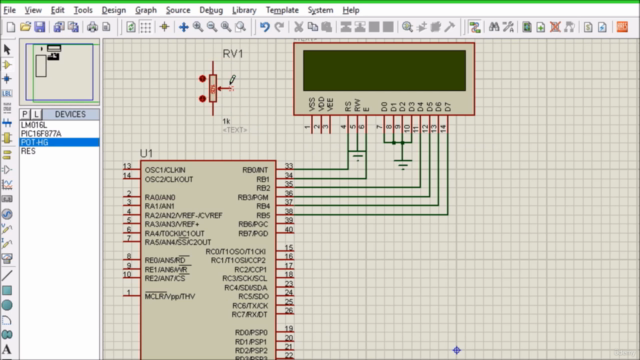The height and width of the screenshot is (360, 640).
Task: Toggle the grid display
Action: 146,27
